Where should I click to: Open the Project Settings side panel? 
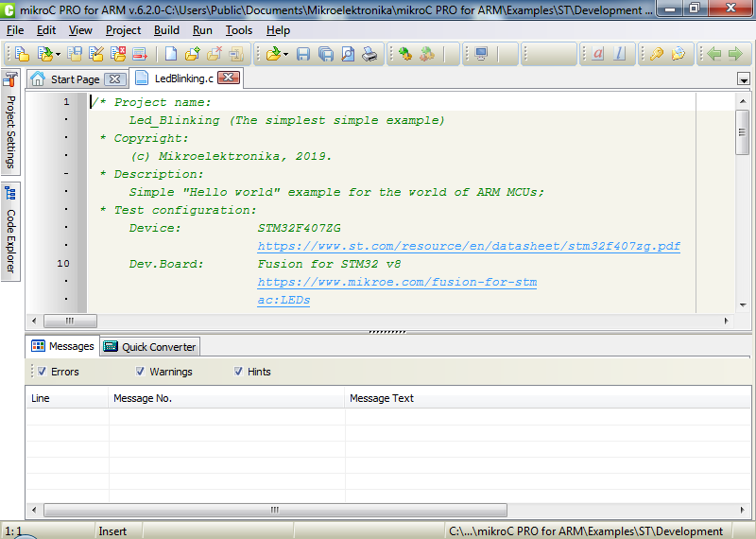coord(10,121)
